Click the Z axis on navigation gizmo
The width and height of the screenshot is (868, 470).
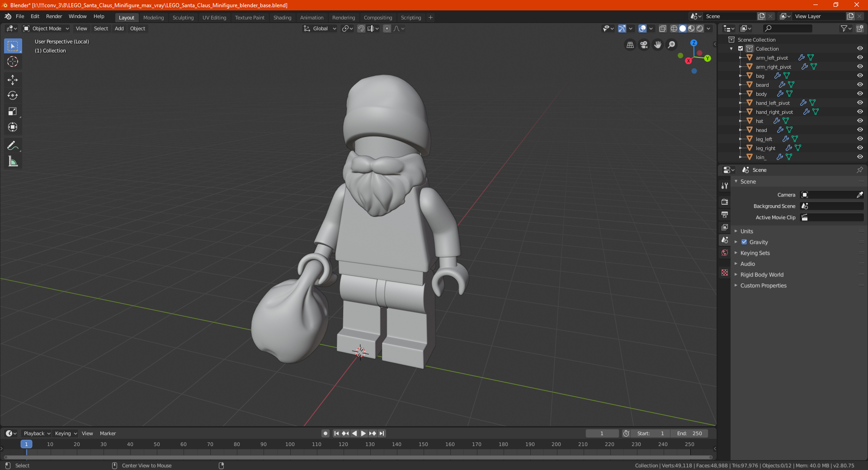click(693, 43)
